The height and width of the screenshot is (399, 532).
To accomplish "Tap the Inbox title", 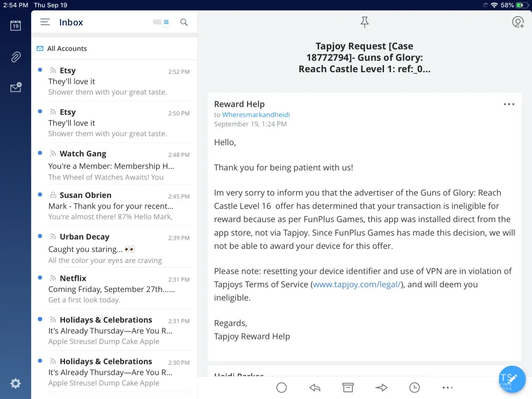I will coord(71,22).
